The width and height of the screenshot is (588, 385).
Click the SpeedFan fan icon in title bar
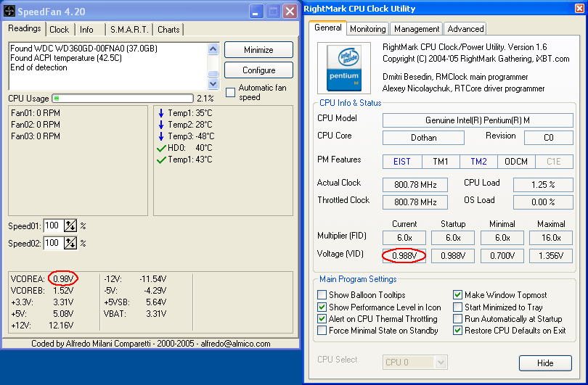tap(9, 11)
